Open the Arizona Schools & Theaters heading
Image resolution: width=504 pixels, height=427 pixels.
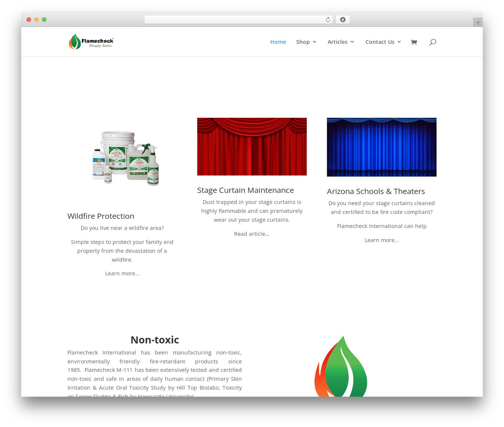(376, 191)
